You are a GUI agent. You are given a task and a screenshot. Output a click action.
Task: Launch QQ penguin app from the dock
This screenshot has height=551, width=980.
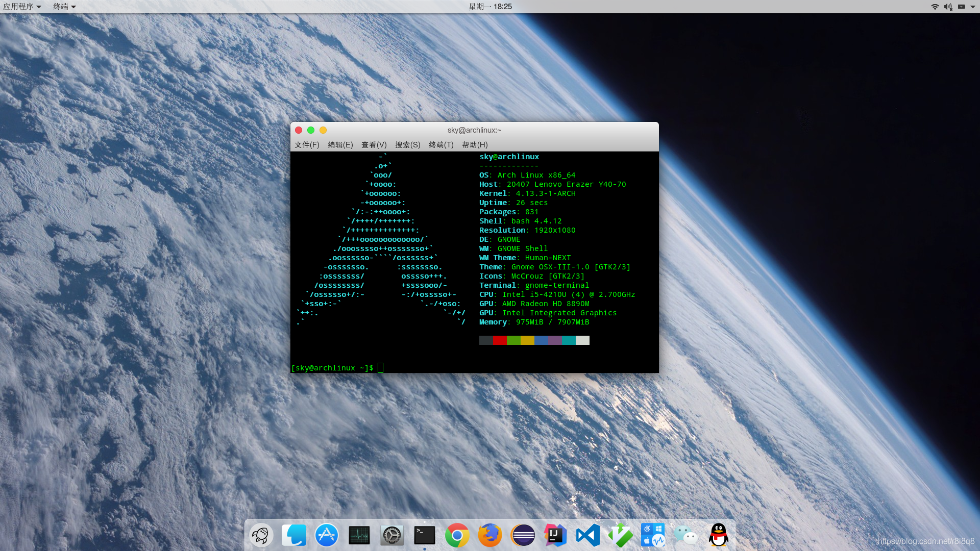point(719,535)
